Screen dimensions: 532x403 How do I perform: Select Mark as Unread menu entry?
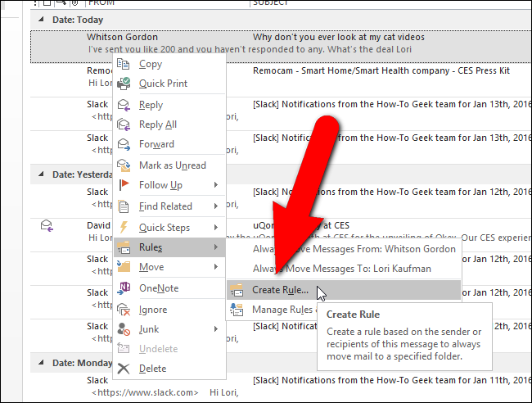(169, 165)
